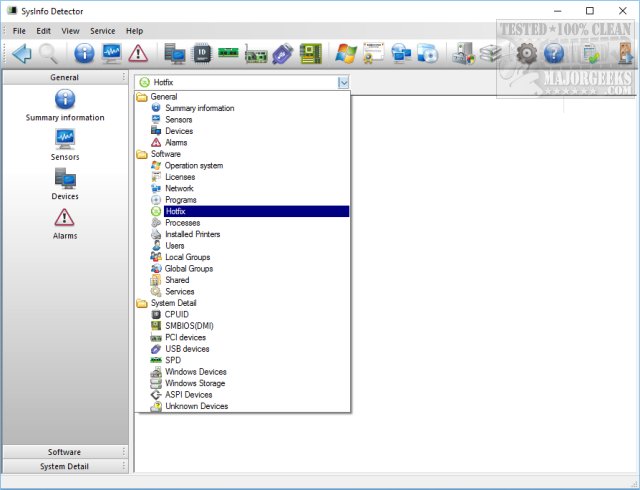This screenshot has width=640, height=490.
Task: Open the Edit menu
Action: coord(43,31)
